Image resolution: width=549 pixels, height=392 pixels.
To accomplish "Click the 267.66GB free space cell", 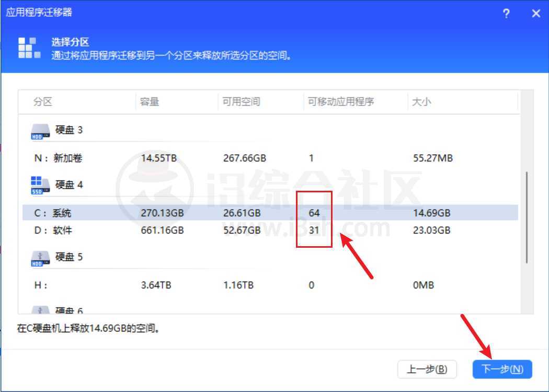I will coord(245,158).
